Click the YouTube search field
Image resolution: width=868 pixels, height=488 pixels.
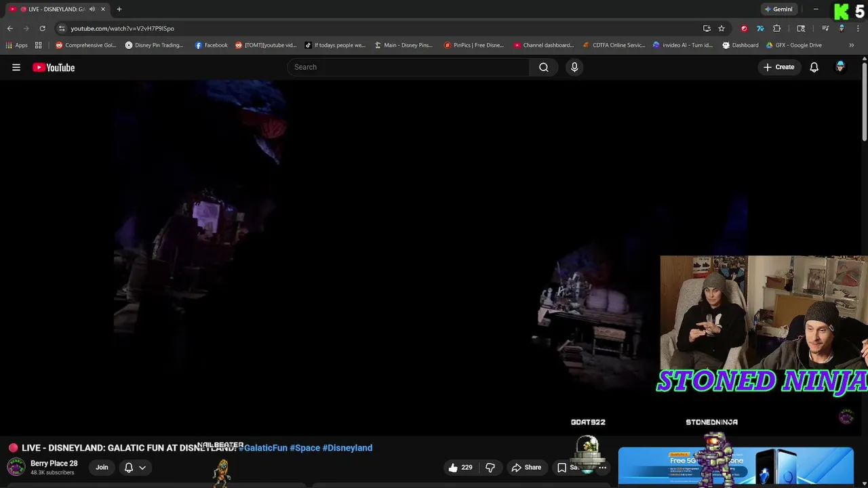tap(409, 67)
